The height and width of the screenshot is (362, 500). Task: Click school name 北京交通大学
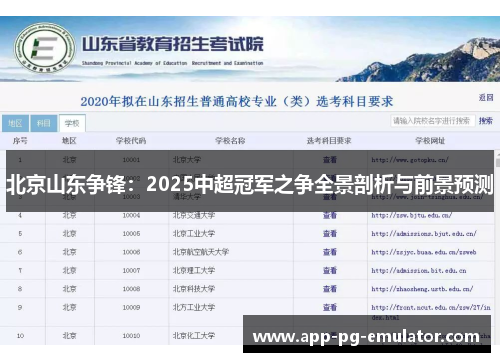pyautogui.click(x=194, y=215)
